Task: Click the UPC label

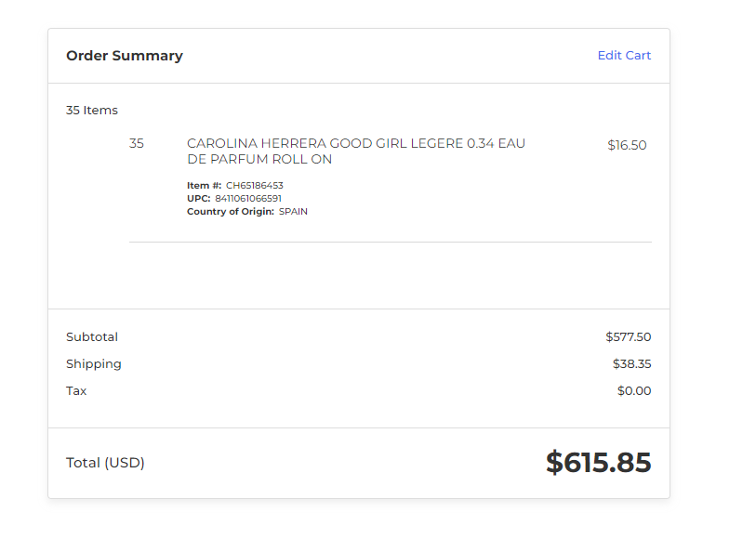Action: 199,199
